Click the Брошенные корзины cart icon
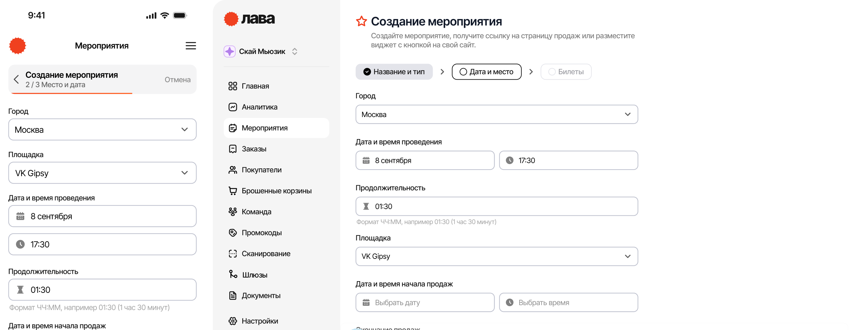This screenshot has height=330, width=868. 232,191
